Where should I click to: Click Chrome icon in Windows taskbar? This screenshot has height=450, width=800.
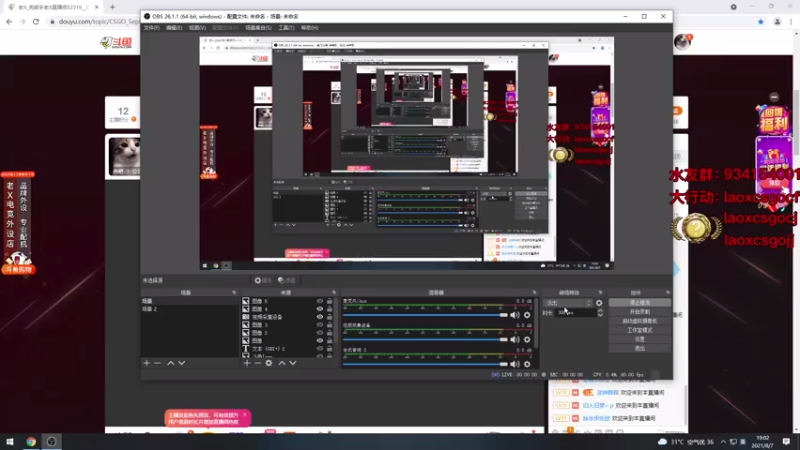pyautogui.click(x=31, y=441)
